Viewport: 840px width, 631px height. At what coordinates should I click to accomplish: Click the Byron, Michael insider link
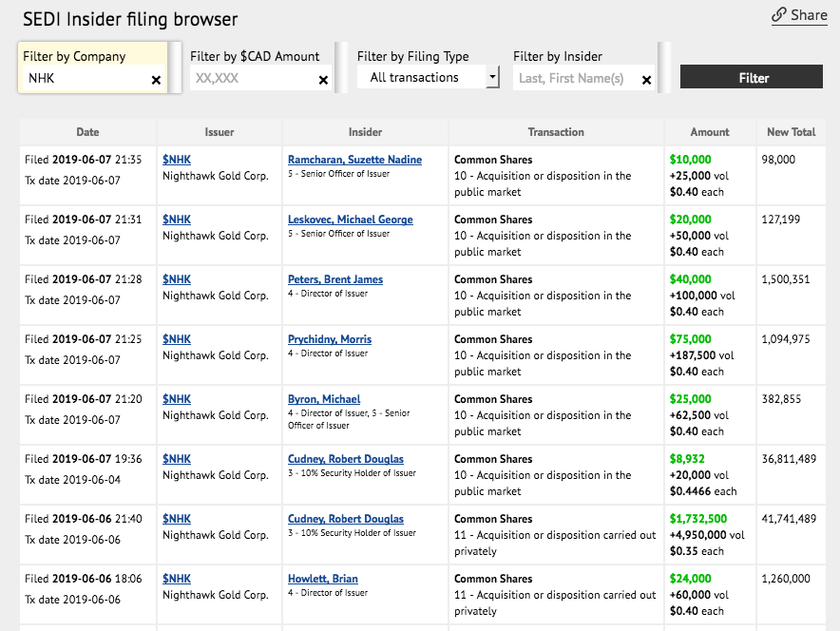pyautogui.click(x=324, y=399)
